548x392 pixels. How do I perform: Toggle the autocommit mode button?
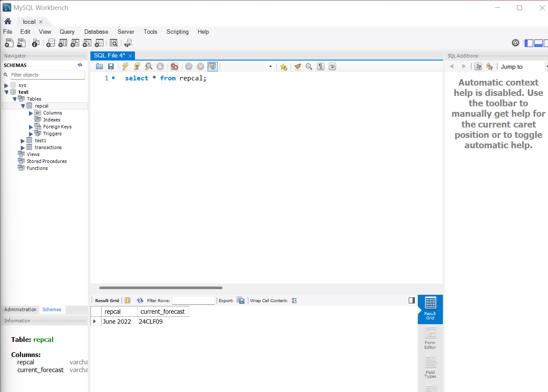pyautogui.click(x=212, y=67)
